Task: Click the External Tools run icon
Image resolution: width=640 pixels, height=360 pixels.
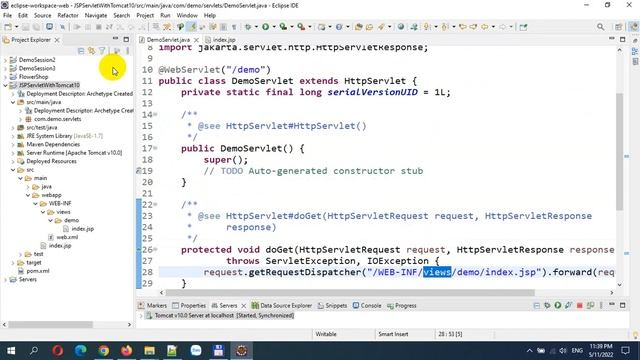Action: click(x=301, y=27)
